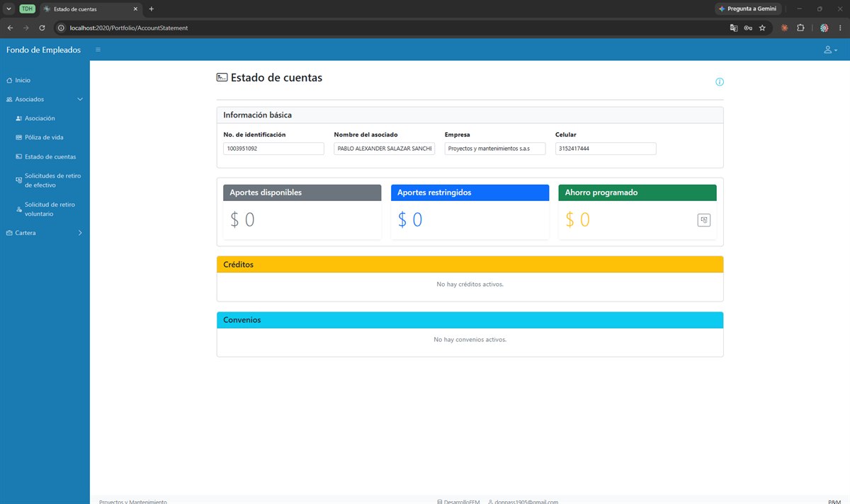This screenshot has width=850, height=504.
Task: Close the Estado de cuentas tab
Action: [x=136, y=8]
